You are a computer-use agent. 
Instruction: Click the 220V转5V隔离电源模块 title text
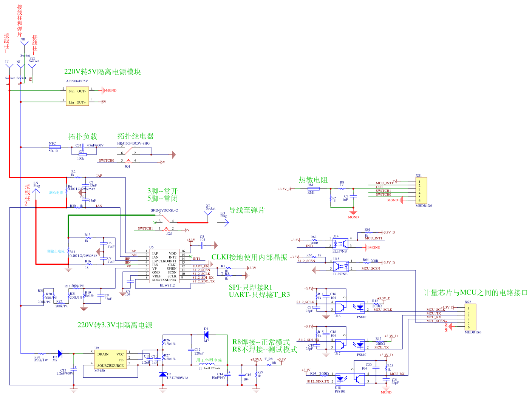coord(102,72)
